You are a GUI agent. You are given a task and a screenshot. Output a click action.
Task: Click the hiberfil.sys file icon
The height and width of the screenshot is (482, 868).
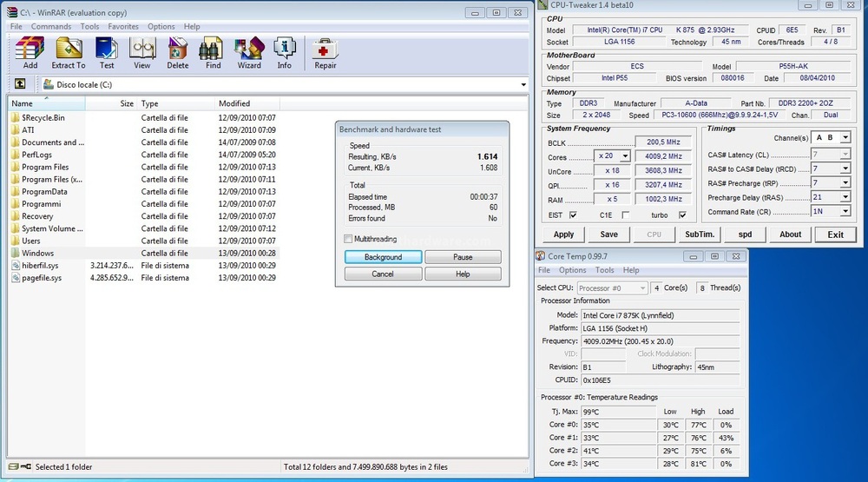[16, 266]
